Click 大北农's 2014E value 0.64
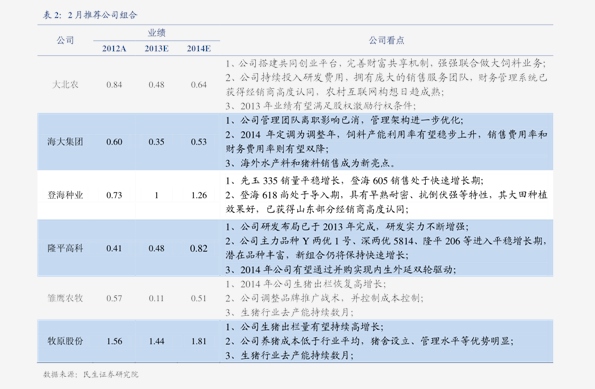The height and width of the screenshot is (389, 595). (198, 85)
